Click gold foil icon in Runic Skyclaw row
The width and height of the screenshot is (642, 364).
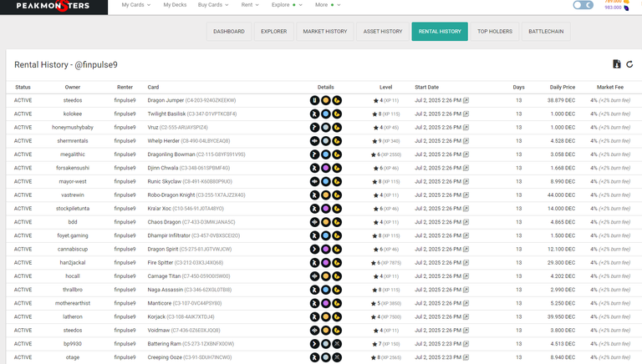point(337,181)
